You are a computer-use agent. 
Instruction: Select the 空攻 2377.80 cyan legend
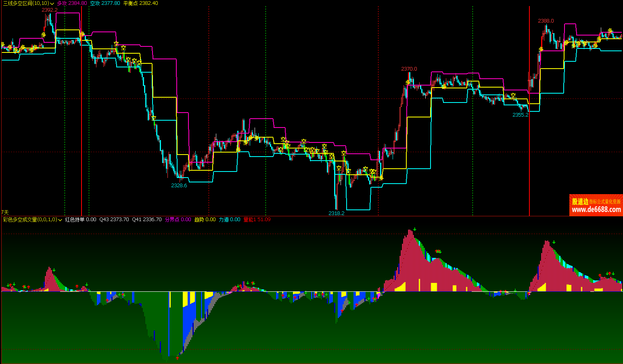tap(105, 3)
